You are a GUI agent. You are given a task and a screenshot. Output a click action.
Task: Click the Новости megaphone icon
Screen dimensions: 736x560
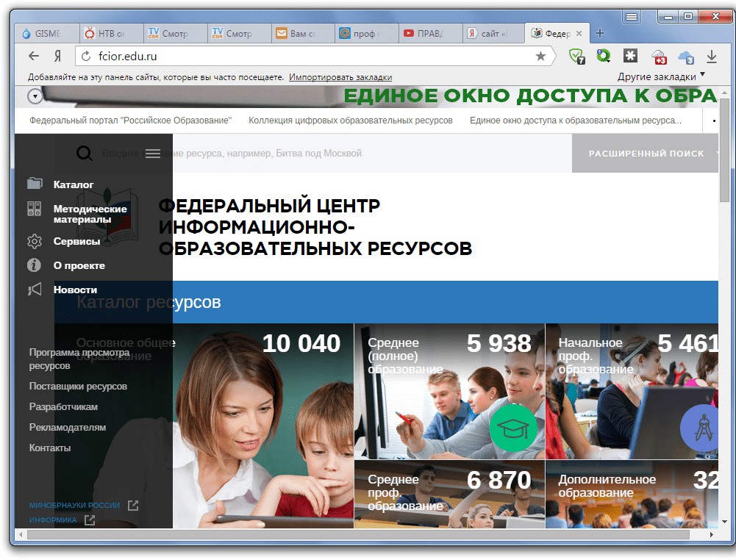[x=35, y=289]
